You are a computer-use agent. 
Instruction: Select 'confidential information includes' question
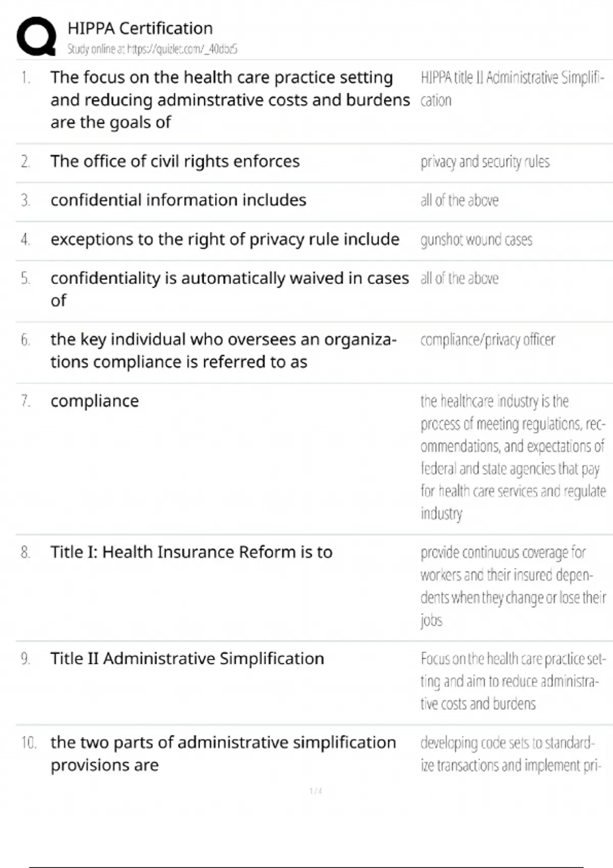(x=178, y=200)
